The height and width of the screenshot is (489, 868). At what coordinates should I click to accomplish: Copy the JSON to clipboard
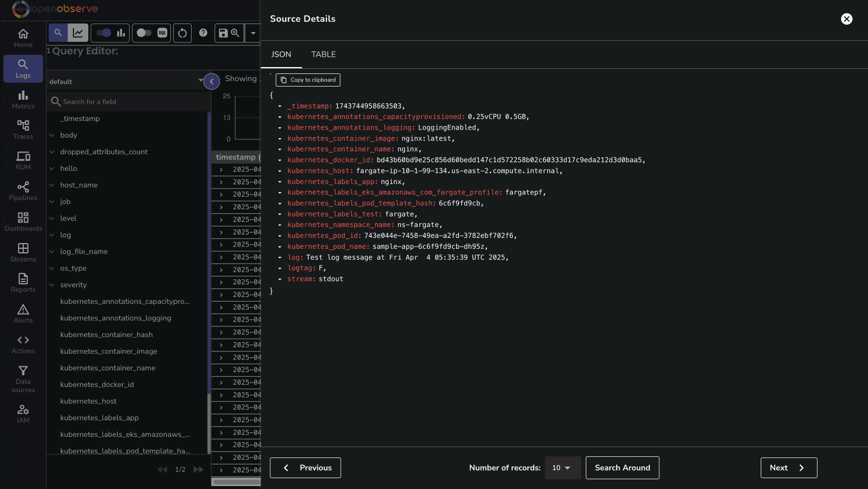(308, 80)
